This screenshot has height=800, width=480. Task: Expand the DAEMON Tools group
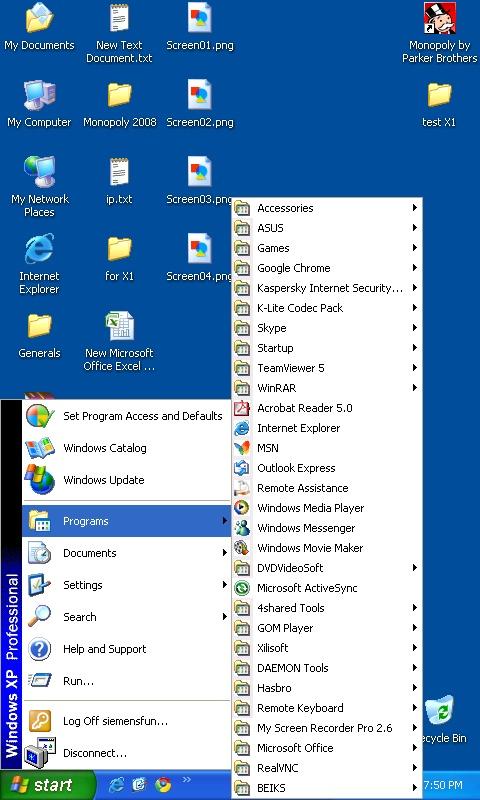[x=327, y=668]
